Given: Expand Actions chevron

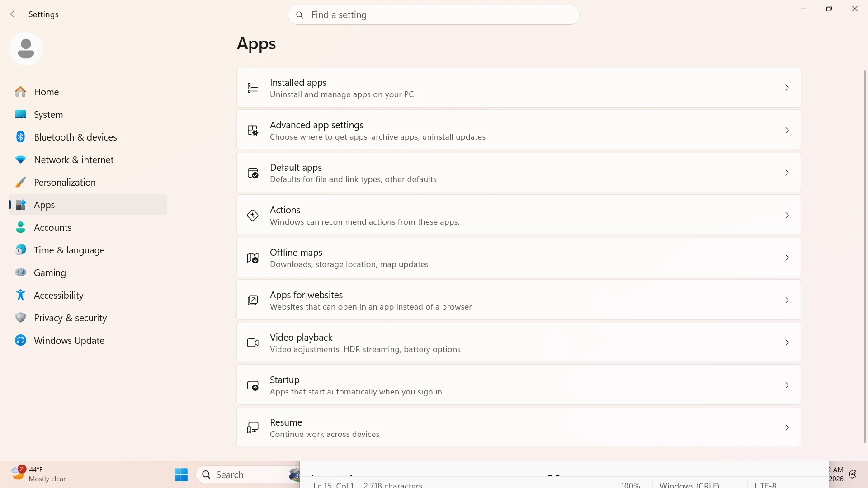Looking at the screenshot, I should [x=787, y=215].
